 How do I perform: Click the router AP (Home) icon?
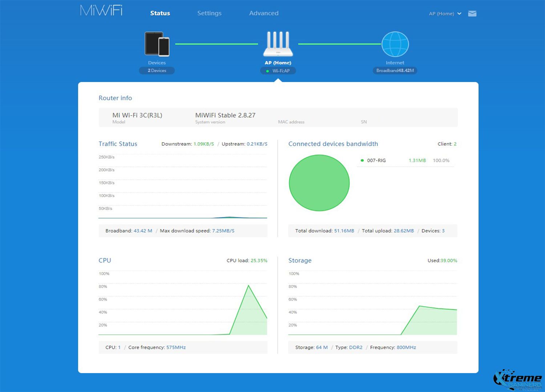pyautogui.click(x=278, y=44)
